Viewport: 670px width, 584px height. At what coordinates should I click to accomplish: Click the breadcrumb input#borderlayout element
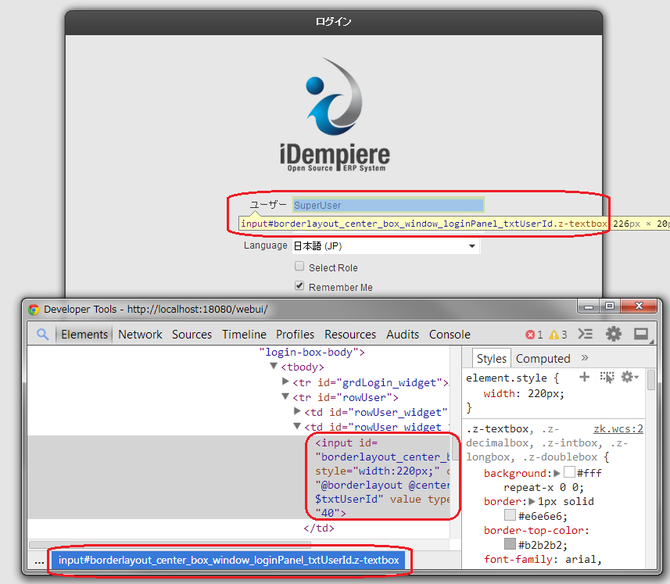(x=229, y=561)
